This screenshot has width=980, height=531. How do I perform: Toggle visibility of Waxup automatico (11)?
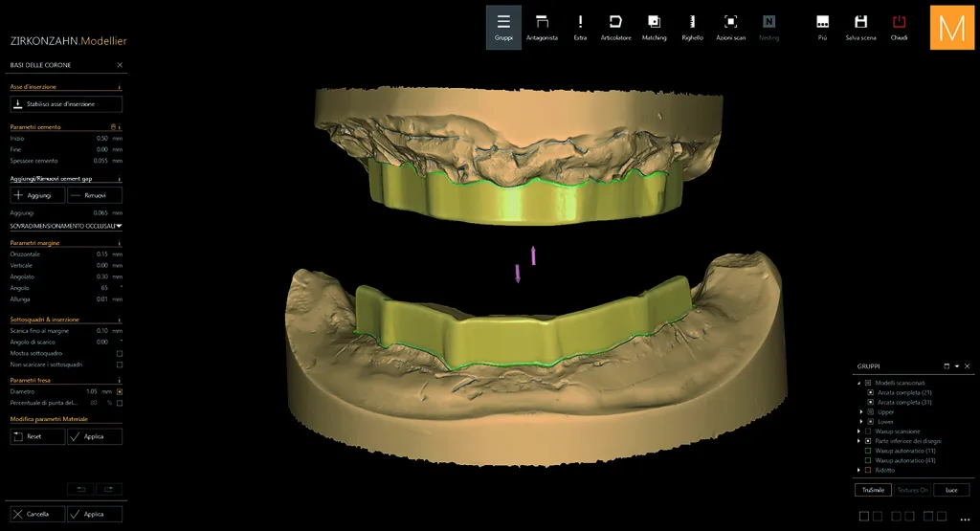[867, 451]
